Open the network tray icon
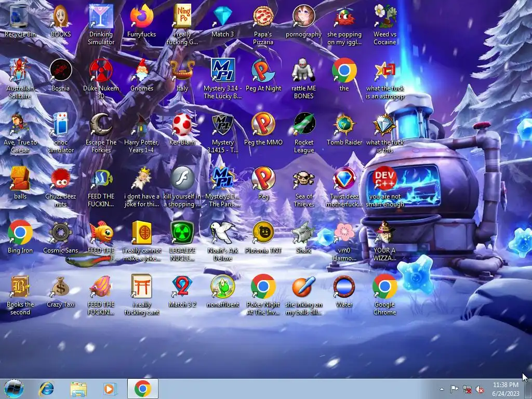Viewport: 532px width, 399px height. pos(467,390)
